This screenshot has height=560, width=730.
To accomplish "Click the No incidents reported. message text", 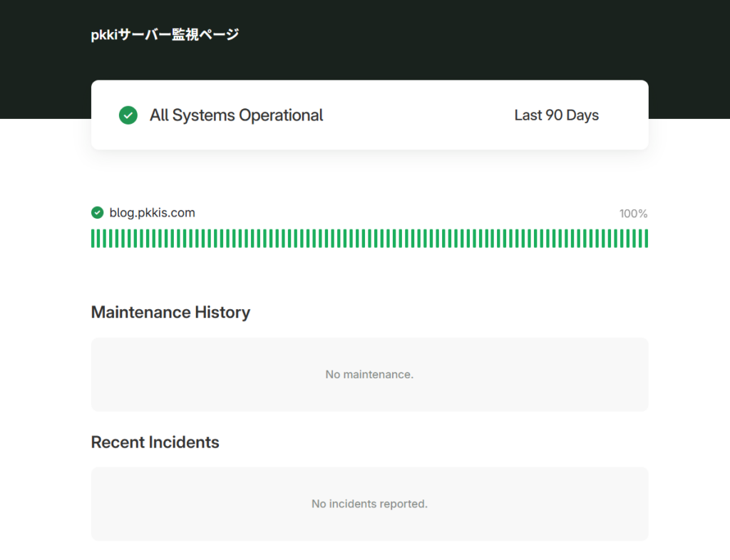I will pos(369,504).
